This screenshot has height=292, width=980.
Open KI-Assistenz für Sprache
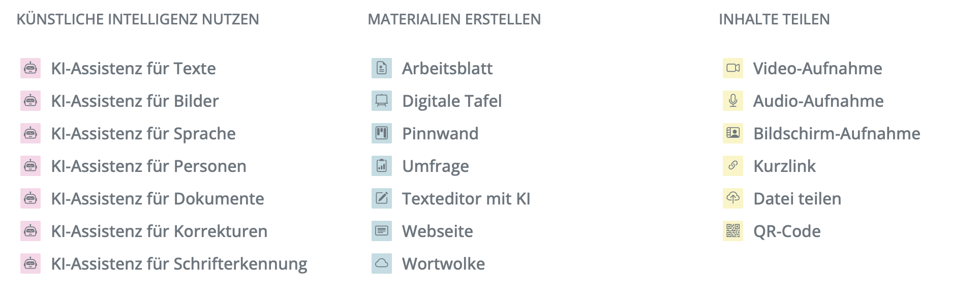pos(143,133)
